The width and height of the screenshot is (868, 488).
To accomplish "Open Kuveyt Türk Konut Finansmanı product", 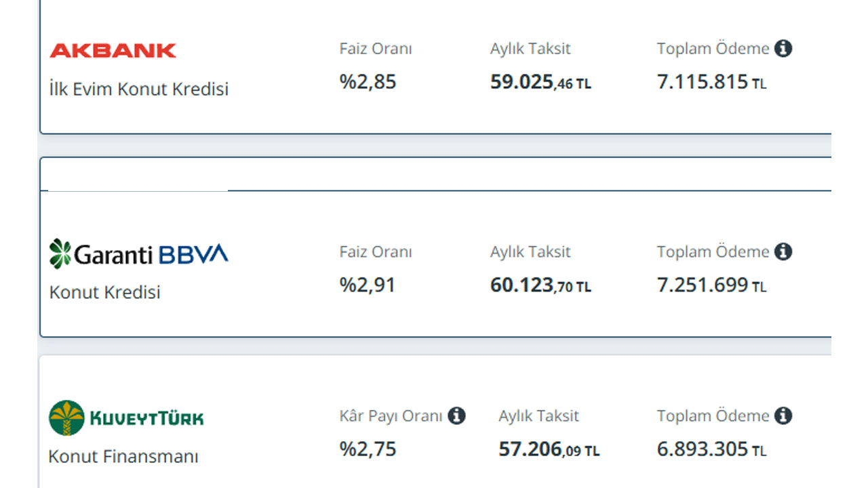I will tap(123, 456).
